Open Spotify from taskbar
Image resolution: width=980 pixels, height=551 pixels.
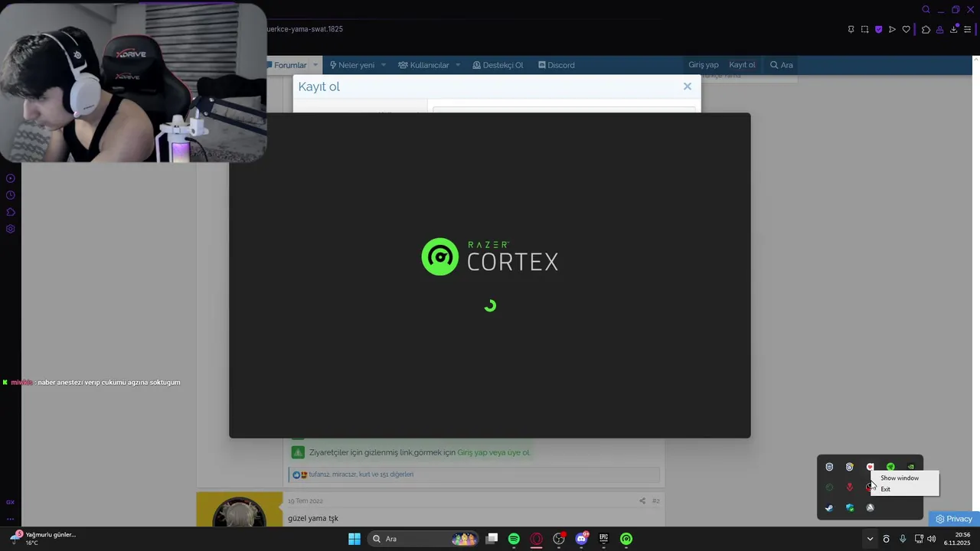[514, 539]
